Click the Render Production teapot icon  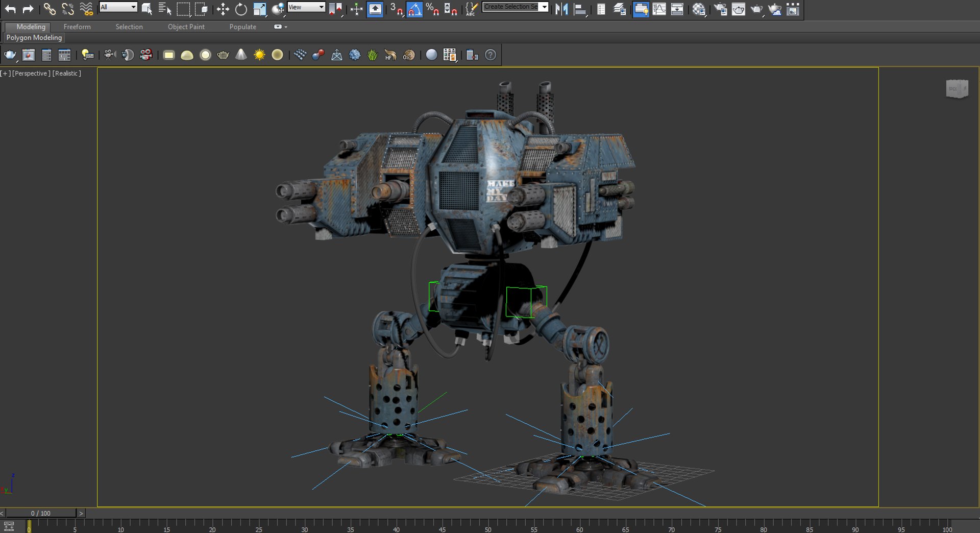click(756, 9)
